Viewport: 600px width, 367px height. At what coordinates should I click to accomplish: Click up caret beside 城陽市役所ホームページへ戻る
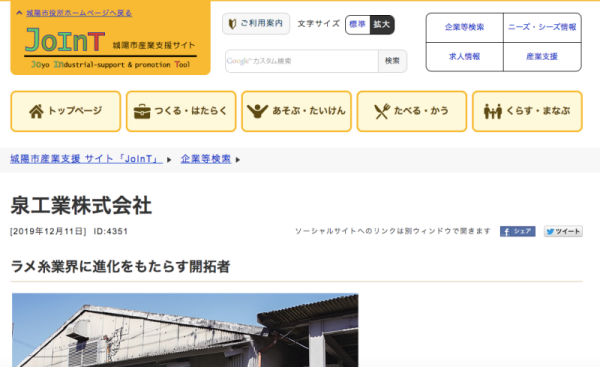coord(19,13)
